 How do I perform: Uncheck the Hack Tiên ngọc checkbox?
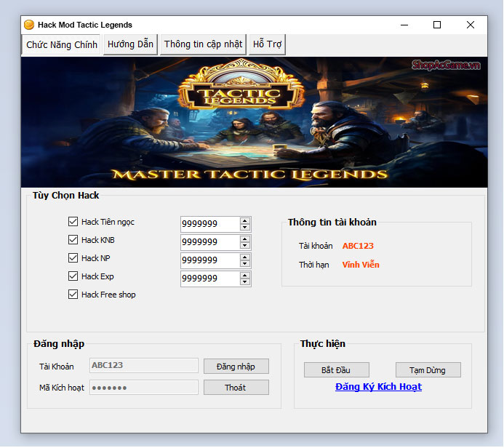point(73,221)
